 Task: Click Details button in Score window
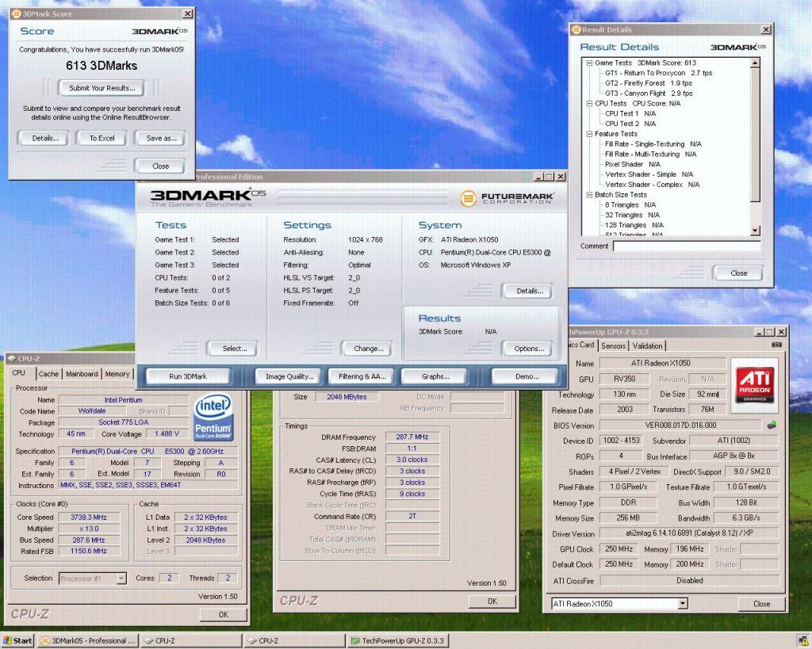(45, 138)
